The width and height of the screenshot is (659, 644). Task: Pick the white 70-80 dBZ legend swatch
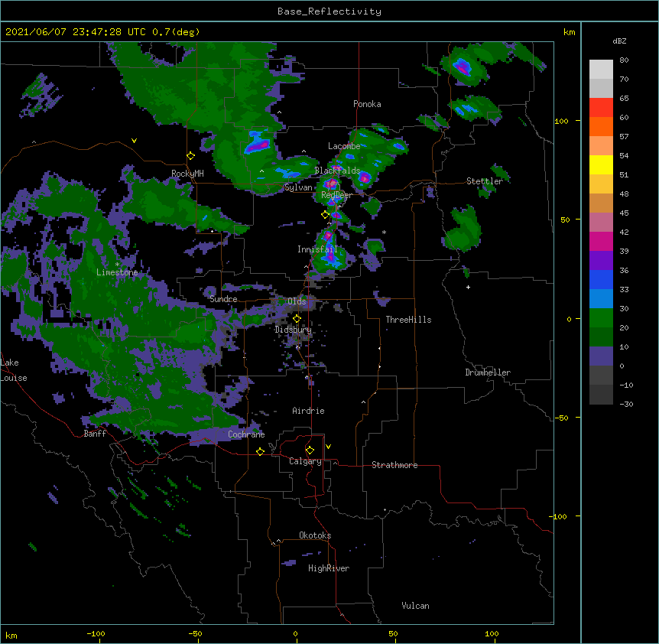click(x=601, y=70)
